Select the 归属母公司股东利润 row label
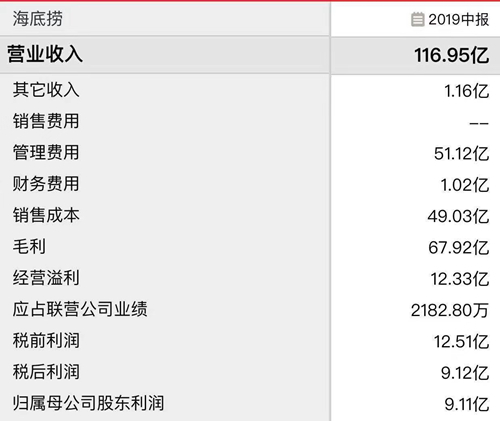The height and width of the screenshot is (421, 500). tap(89, 403)
